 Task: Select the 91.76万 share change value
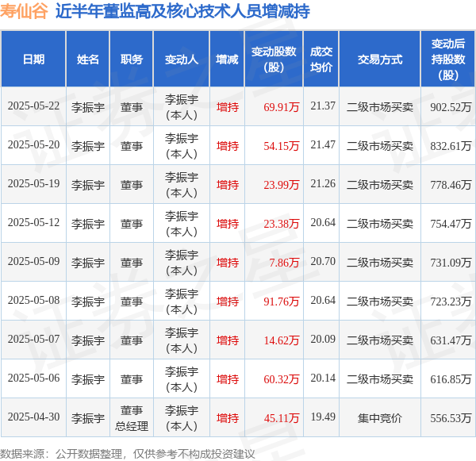click(x=282, y=302)
